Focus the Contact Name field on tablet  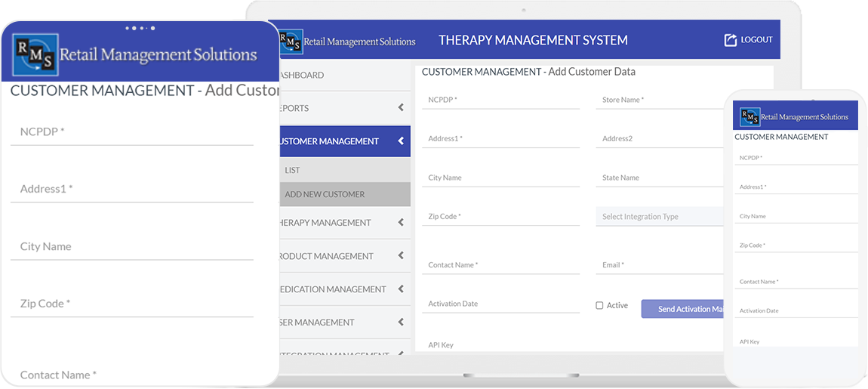132,375
